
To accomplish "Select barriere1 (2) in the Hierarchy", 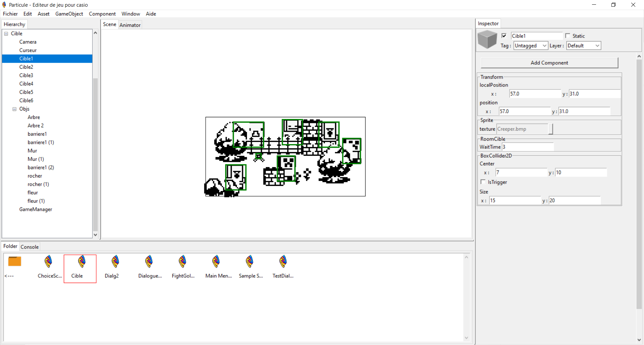I will (x=41, y=167).
